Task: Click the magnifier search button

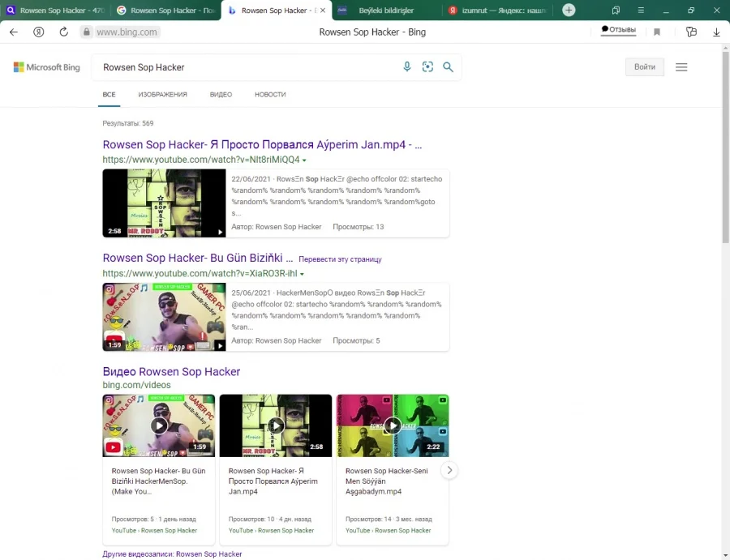Action: pos(448,67)
